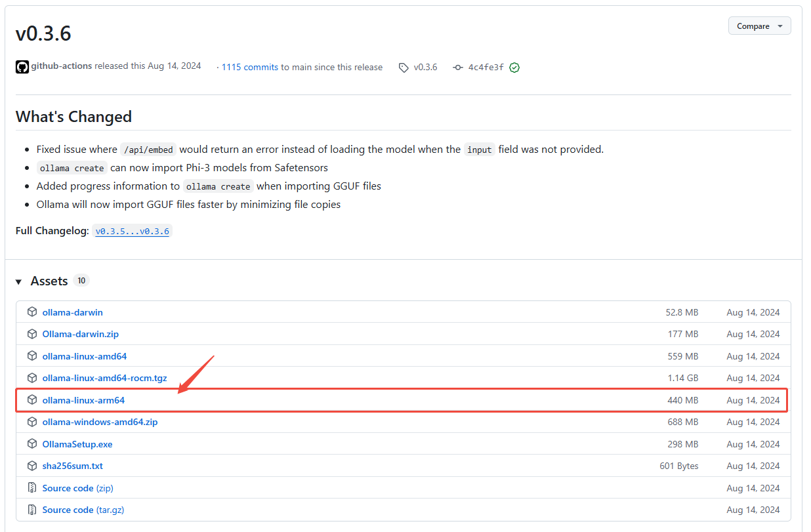Click archive icon beside Source code (tar.gz)
811x532 pixels.
(x=32, y=510)
